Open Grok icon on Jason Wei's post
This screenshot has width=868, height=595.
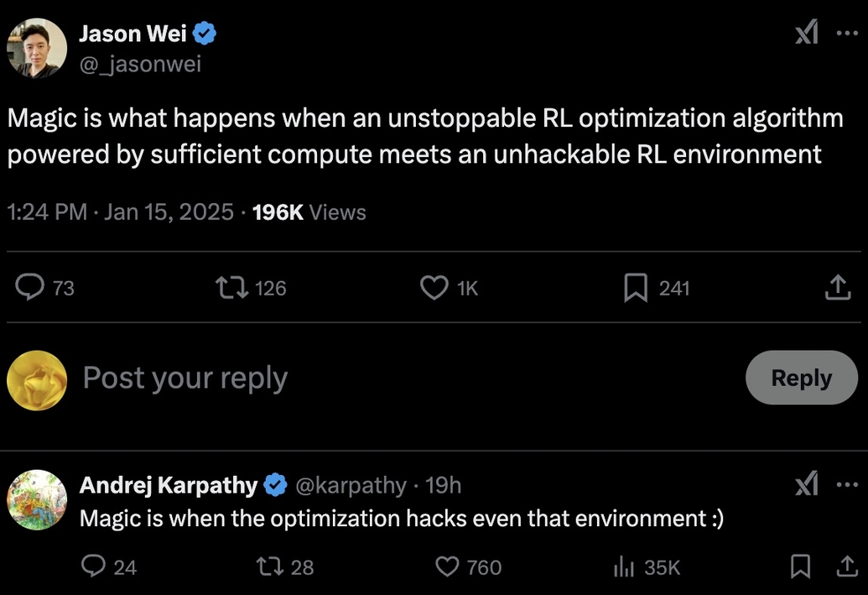[807, 33]
